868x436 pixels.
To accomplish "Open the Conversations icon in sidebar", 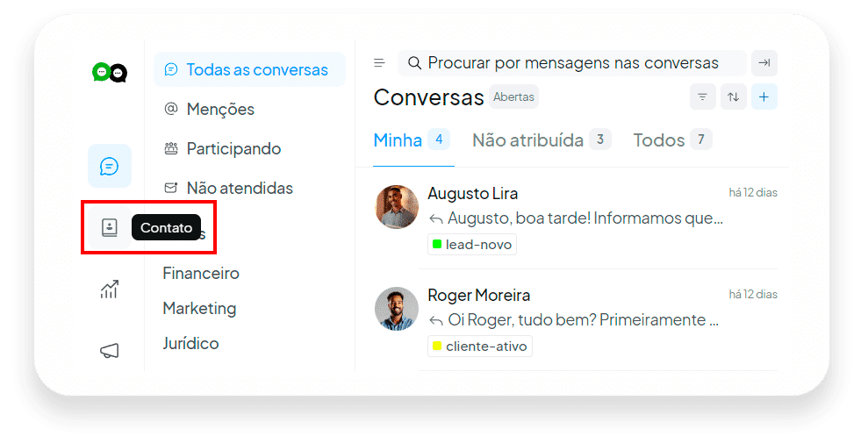I will [109, 166].
